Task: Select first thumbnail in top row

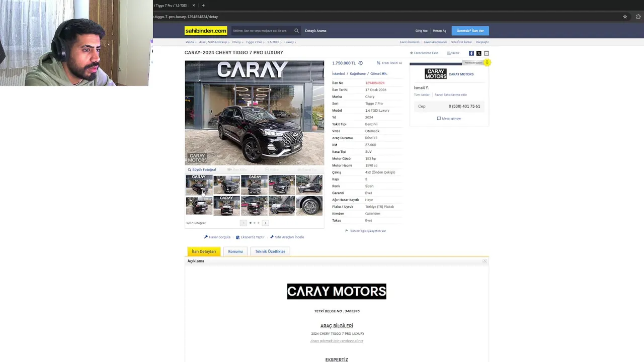Action: coord(199,185)
